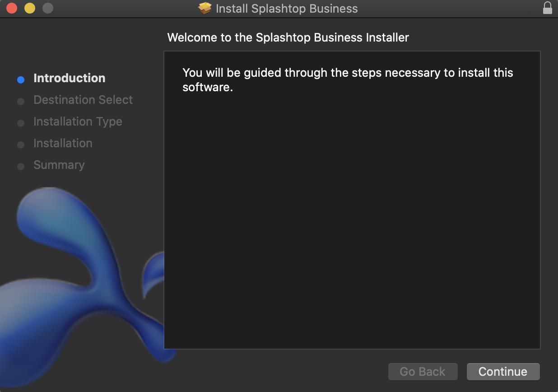The height and width of the screenshot is (392, 558).
Task: Select Installation Type in the sidebar
Action: [x=77, y=121]
